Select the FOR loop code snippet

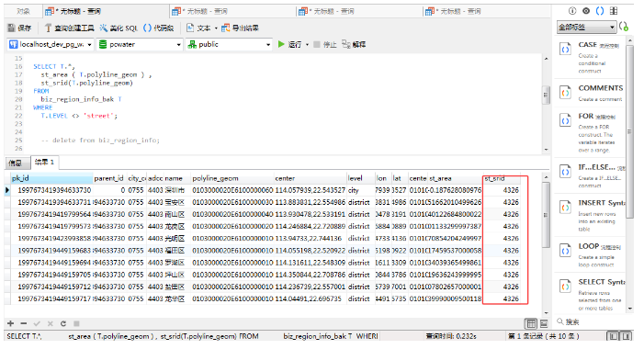590,132
